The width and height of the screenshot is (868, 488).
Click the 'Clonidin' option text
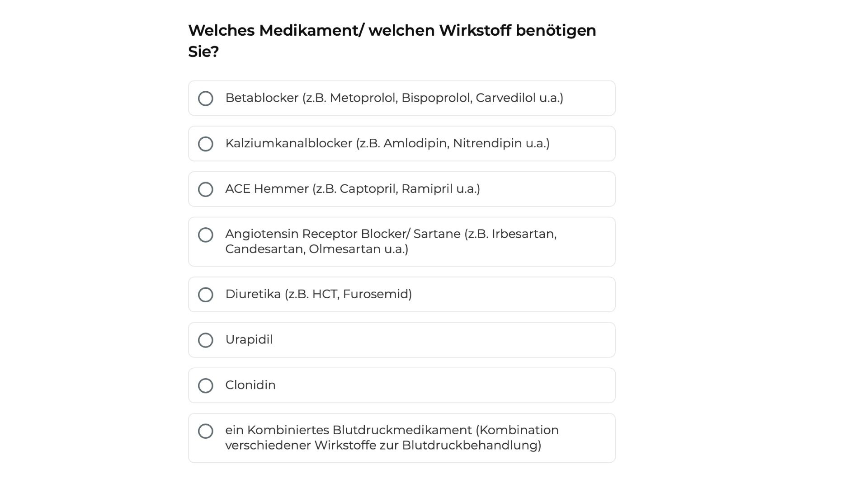[250, 385]
